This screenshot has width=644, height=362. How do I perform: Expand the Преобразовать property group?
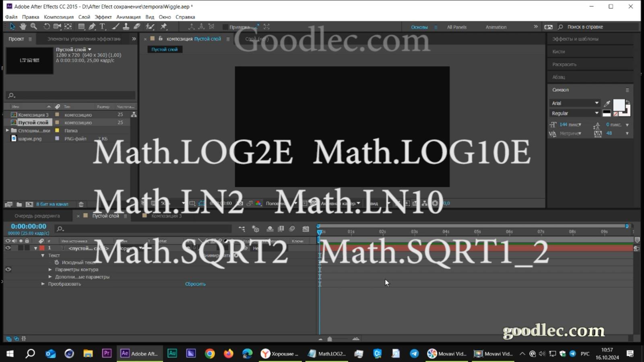tap(43, 284)
